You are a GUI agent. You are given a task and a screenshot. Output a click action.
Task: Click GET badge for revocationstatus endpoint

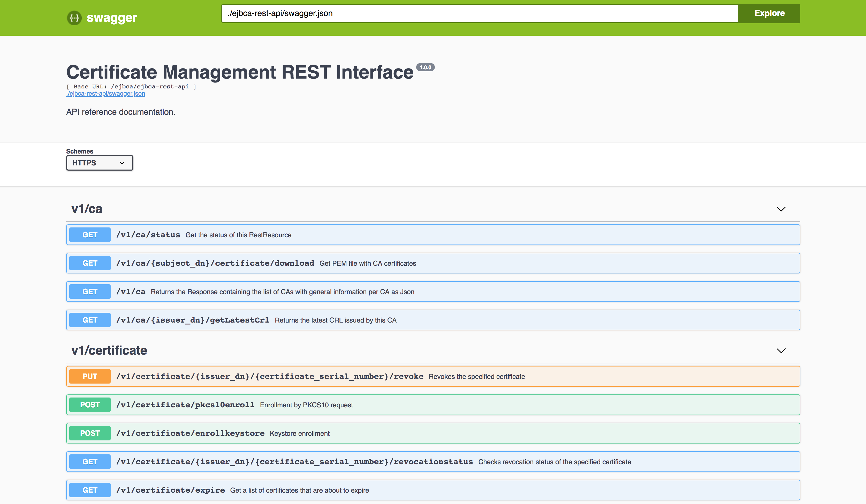click(x=90, y=461)
